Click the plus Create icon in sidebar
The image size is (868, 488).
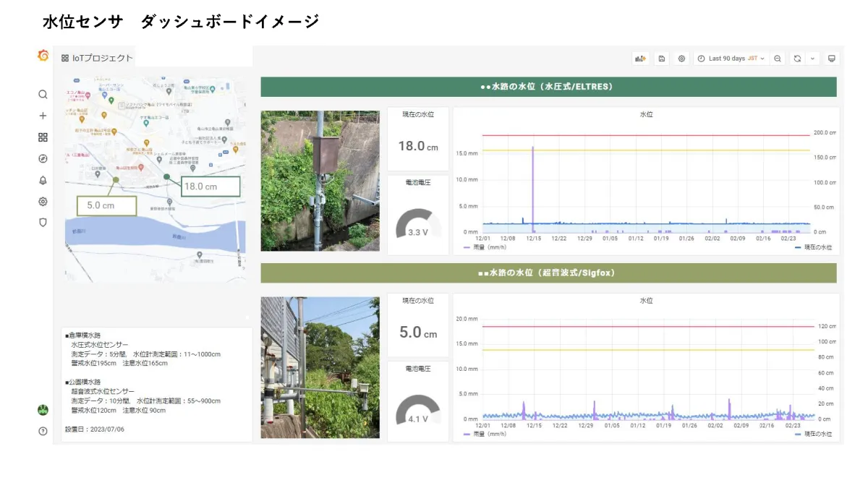[43, 116]
